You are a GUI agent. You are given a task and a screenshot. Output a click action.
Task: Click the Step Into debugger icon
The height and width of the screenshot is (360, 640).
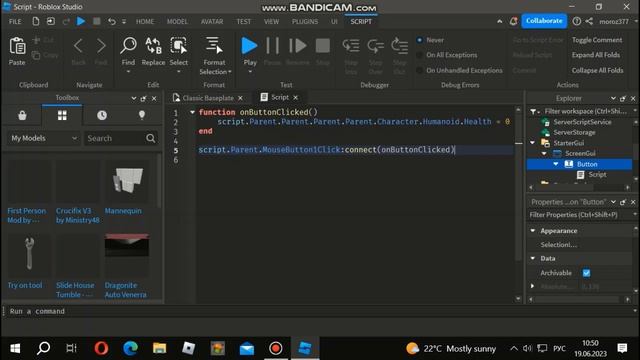click(x=351, y=46)
